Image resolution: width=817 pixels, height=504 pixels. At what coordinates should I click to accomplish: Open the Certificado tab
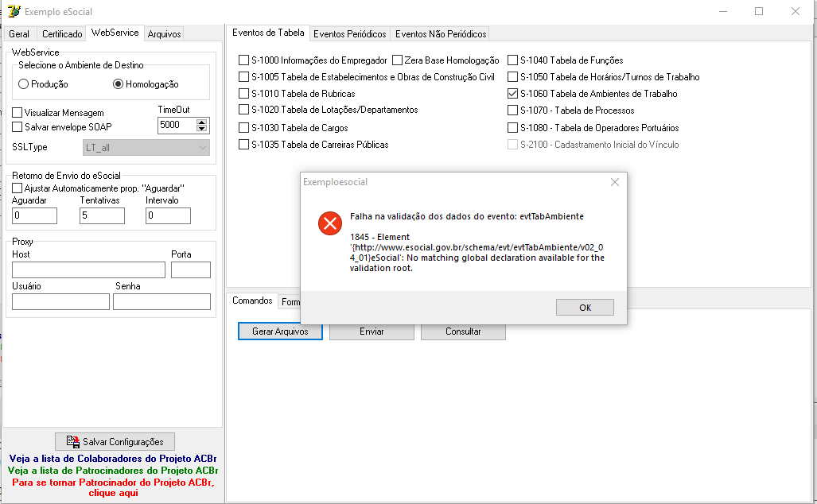[62, 34]
